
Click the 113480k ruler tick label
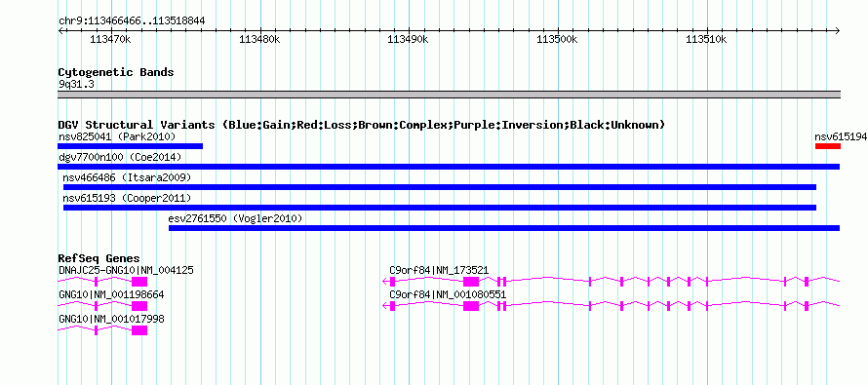259,39
